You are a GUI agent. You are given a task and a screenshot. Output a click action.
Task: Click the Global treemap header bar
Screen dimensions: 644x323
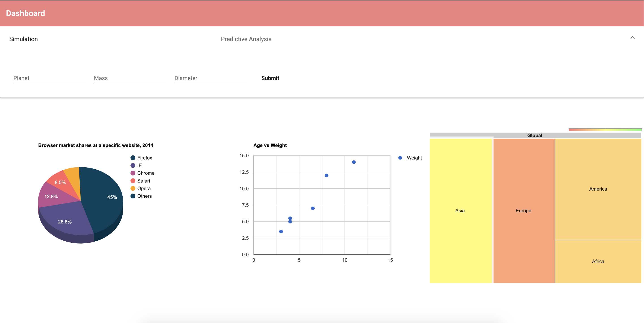pyautogui.click(x=535, y=135)
